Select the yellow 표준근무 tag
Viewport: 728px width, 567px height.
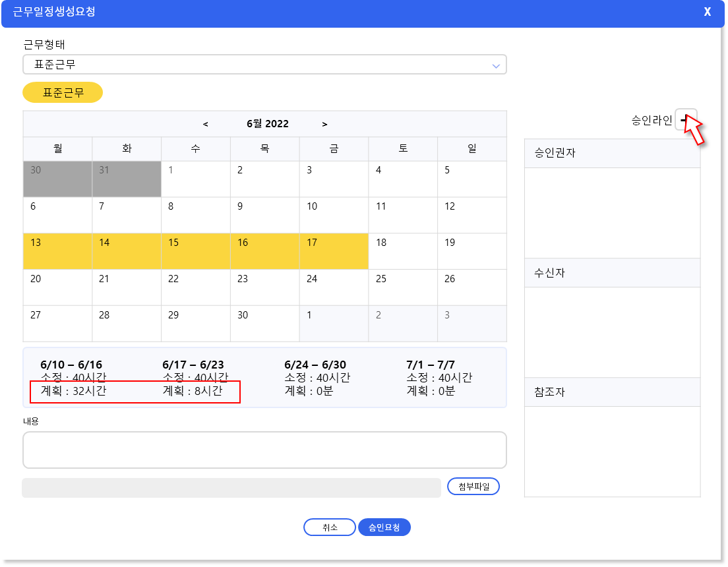tap(63, 92)
